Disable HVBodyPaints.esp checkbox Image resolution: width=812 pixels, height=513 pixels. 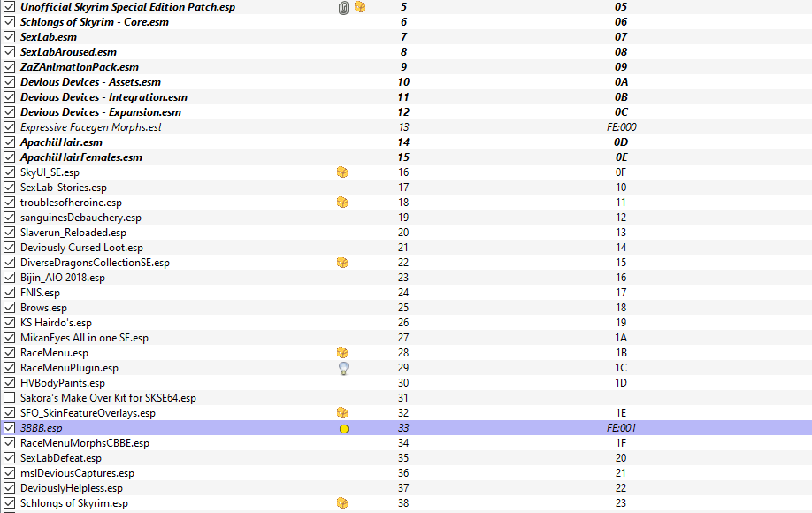[x=10, y=383]
